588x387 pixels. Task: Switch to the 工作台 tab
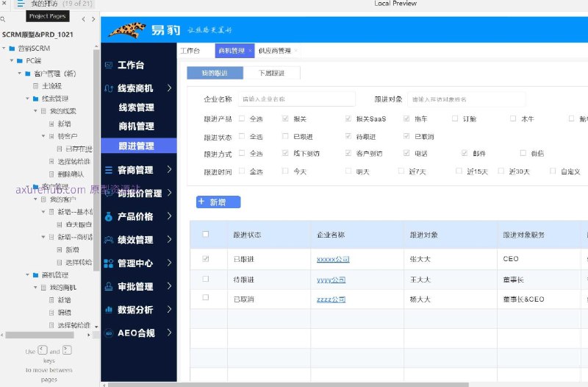point(190,51)
